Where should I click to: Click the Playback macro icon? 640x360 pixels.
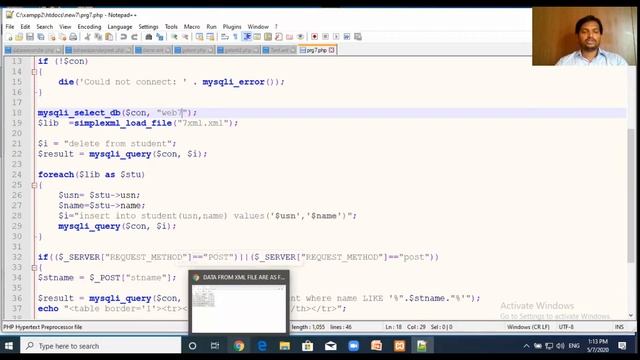click(336, 37)
